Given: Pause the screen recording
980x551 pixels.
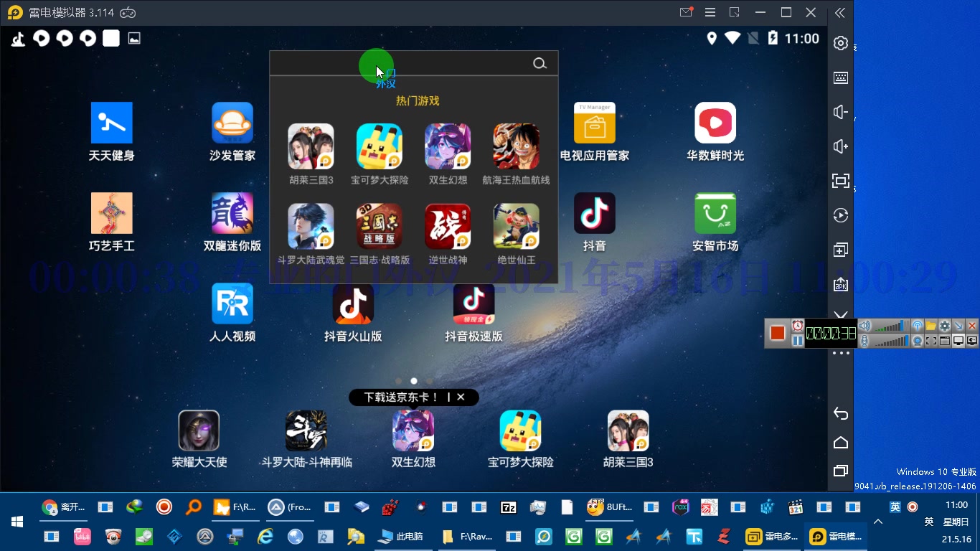Looking at the screenshot, I should 798,341.
